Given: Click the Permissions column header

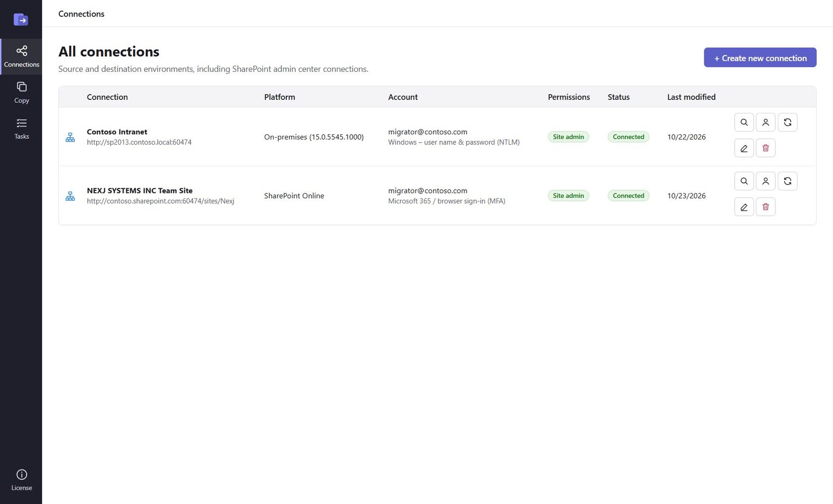Looking at the screenshot, I should (x=569, y=97).
